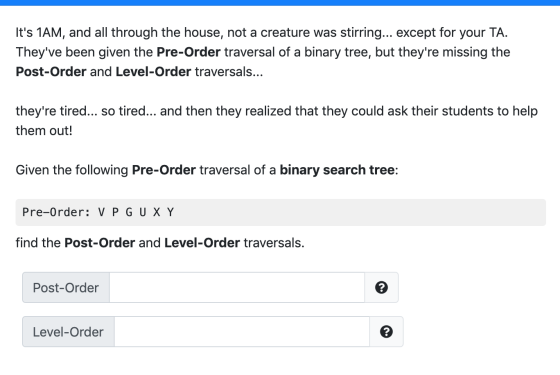
Task: Select the letter P in the Pre-Order sequence
Action: click(115, 212)
